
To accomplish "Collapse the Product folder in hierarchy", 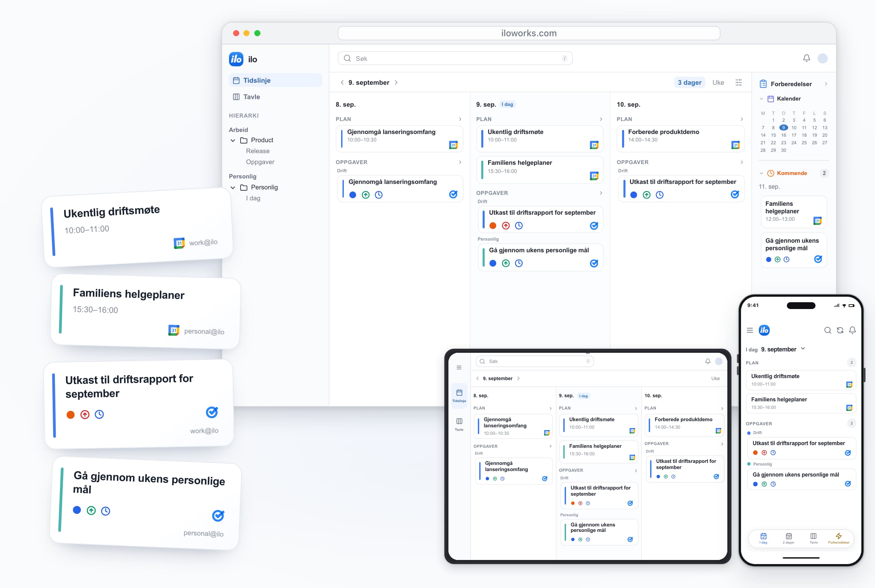I will click(233, 140).
